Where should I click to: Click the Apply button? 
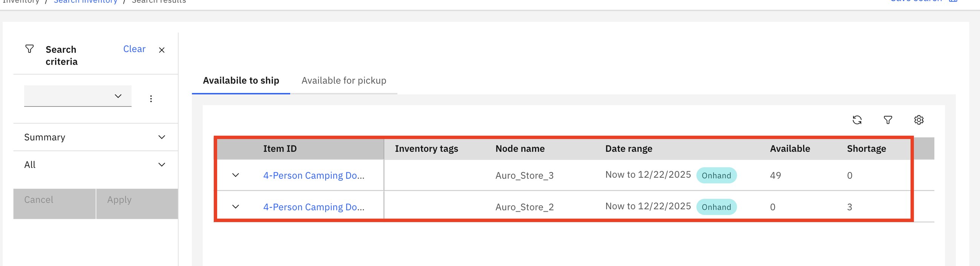[x=137, y=204]
